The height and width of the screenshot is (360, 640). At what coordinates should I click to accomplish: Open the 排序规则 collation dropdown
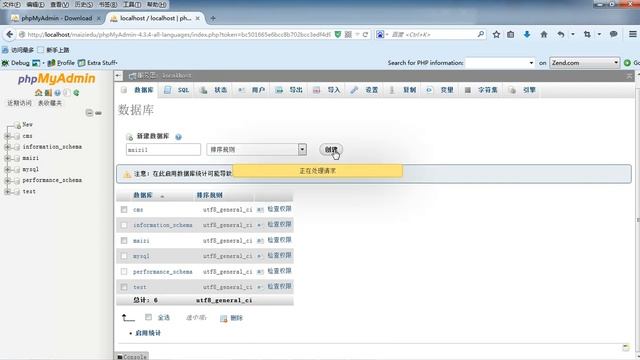pos(256,149)
